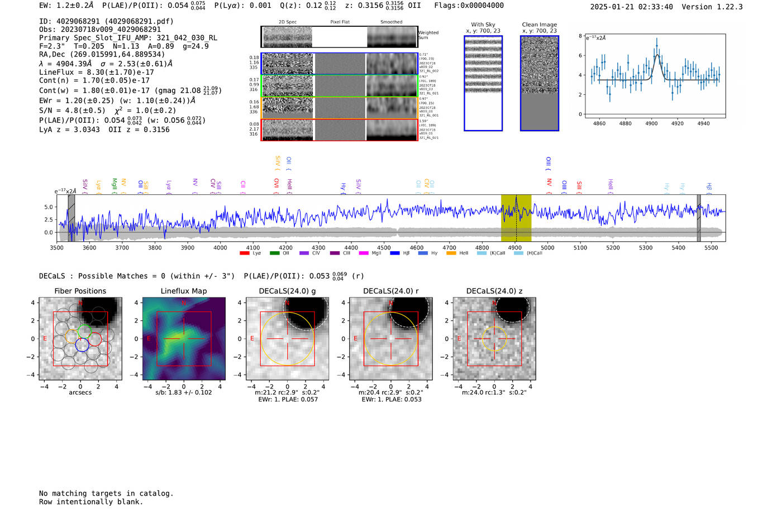Click the m:24.0 rc:1.3" caption
The height and width of the screenshot is (532, 782).
click(494, 392)
